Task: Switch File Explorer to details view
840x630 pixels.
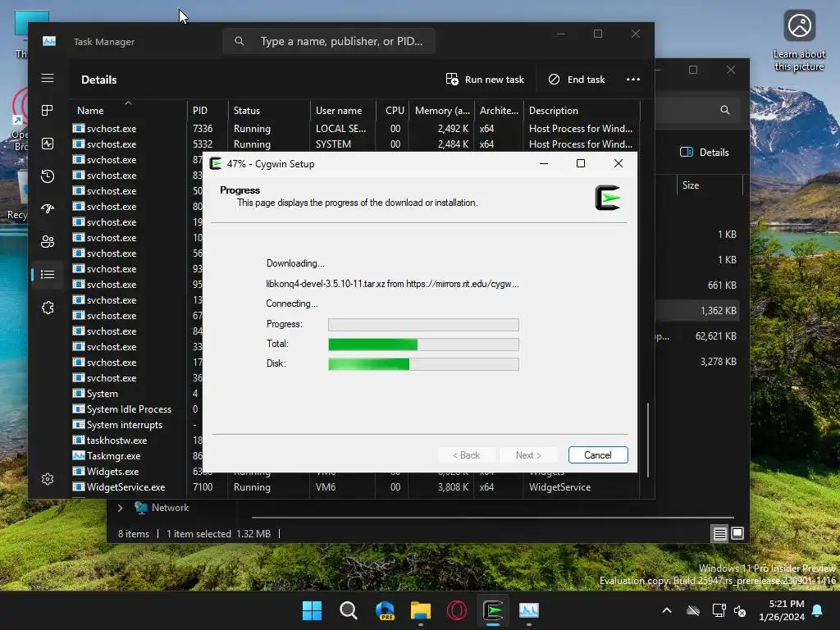Action: [x=719, y=533]
